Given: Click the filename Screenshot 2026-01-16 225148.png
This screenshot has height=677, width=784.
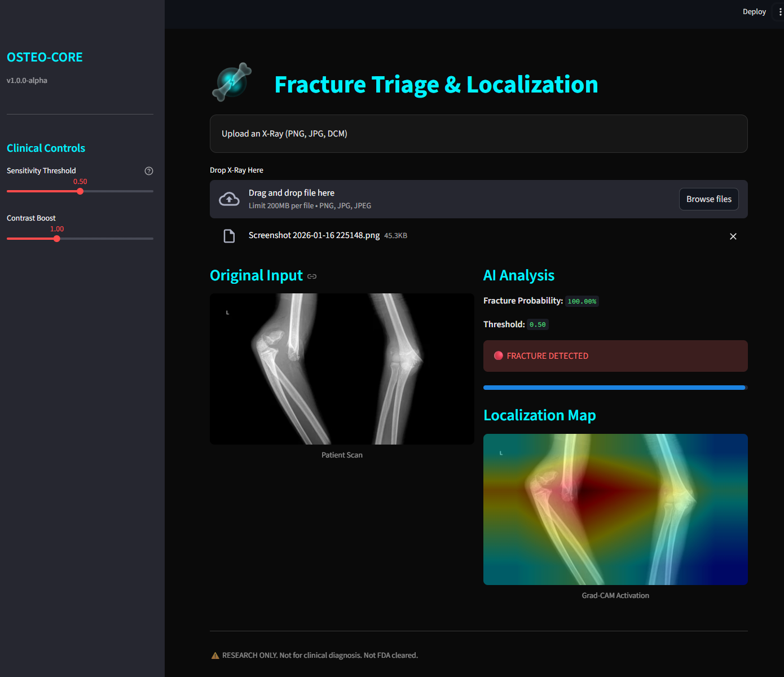Looking at the screenshot, I should click(314, 235).
